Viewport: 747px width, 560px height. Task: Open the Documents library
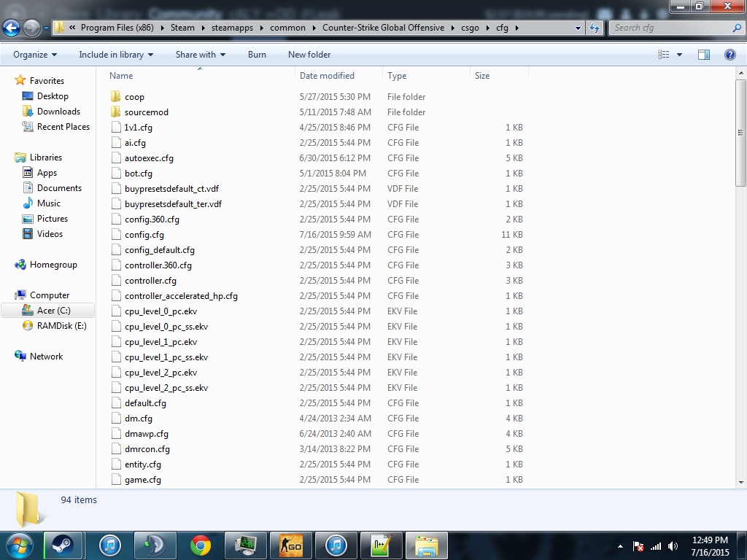[59, 188]
